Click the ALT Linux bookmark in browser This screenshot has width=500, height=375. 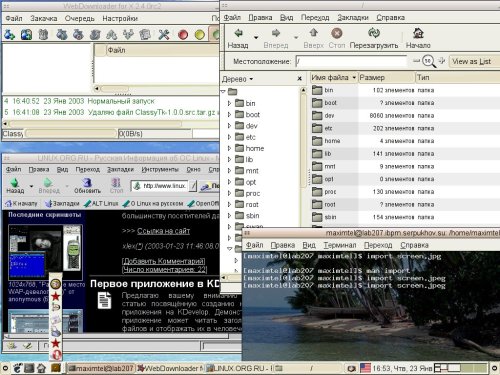101,203
